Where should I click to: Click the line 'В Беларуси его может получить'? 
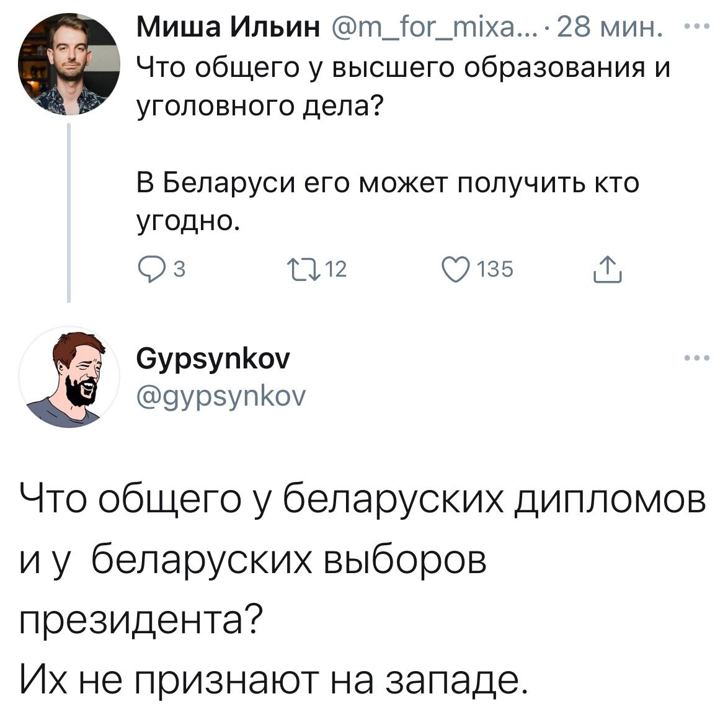pos(387,184)
